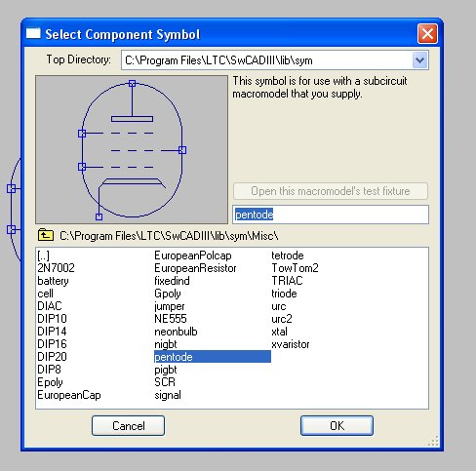Click the symbol name input field
The width and height of the screenshot is (476, 471).
[331, 215]
